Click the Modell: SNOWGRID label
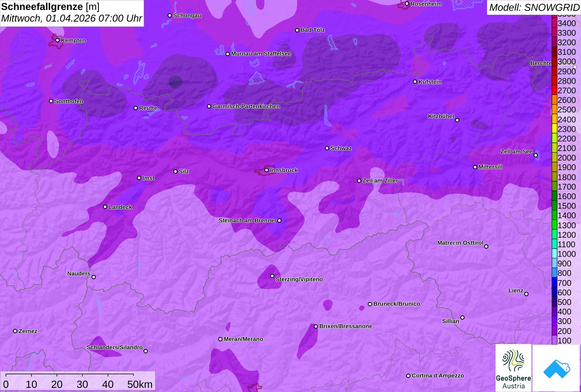 [534, 7]
